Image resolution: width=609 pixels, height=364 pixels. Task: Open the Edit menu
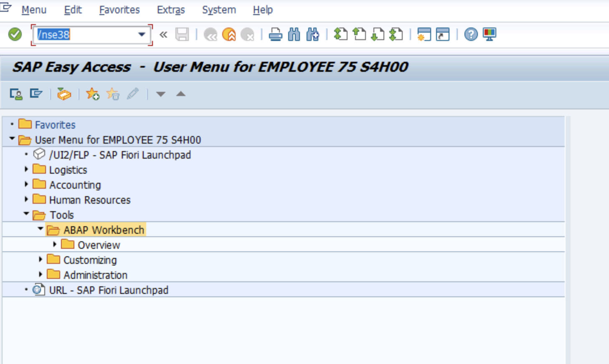click(73, 10)
